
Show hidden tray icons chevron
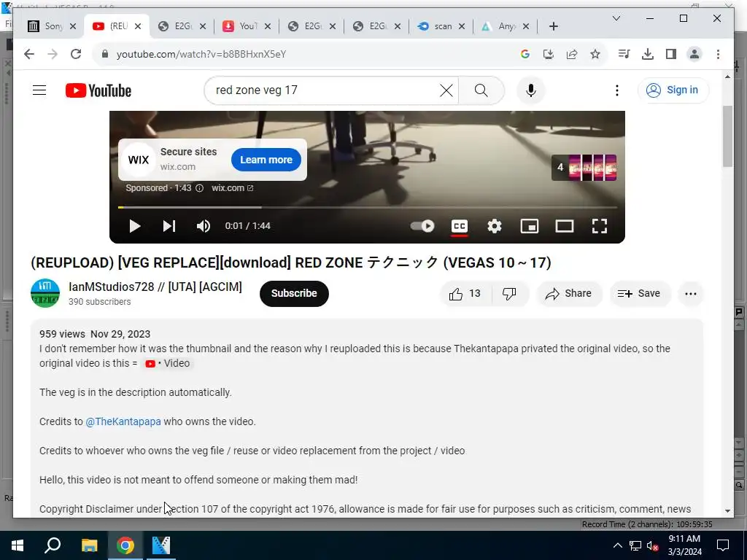pyautogui.click(x=617, y=545)
